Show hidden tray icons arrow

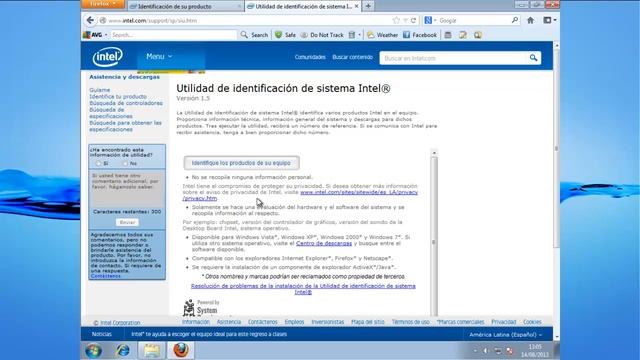coord(475,351)
